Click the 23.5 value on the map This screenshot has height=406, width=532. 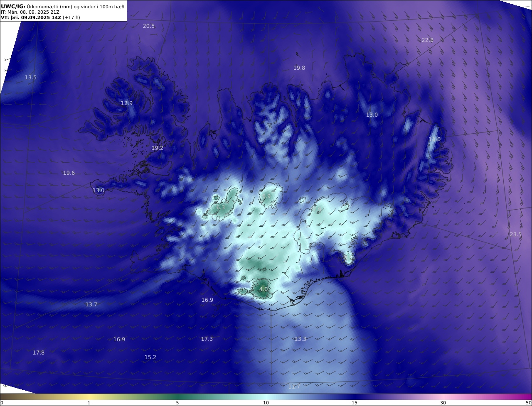coord(515,234)
